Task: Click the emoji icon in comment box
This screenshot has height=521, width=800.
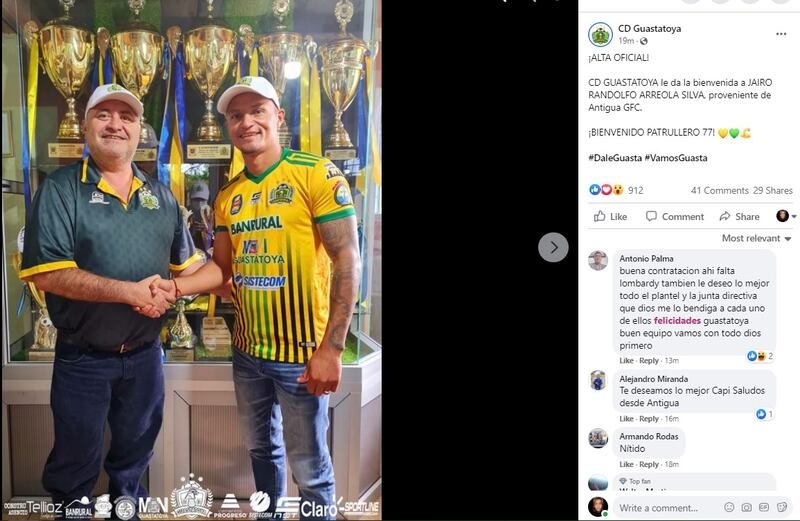Action: (x=729, y=507)
